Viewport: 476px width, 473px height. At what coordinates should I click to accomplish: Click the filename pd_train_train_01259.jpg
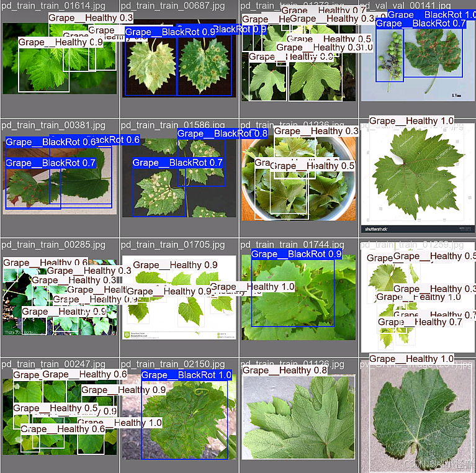411,245
